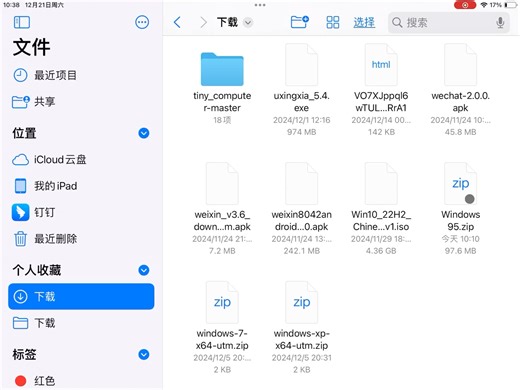Go back with the left arrow
The image size is (520, 390).
pyautogui.click(x=177, y=22)
